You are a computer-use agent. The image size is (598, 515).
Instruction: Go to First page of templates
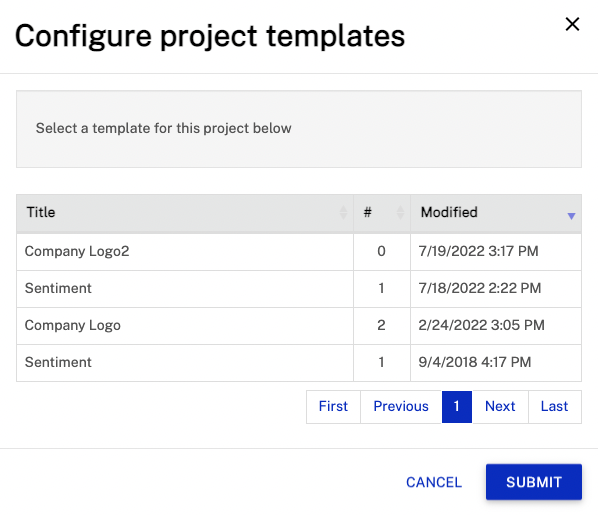tap(333, 407)
